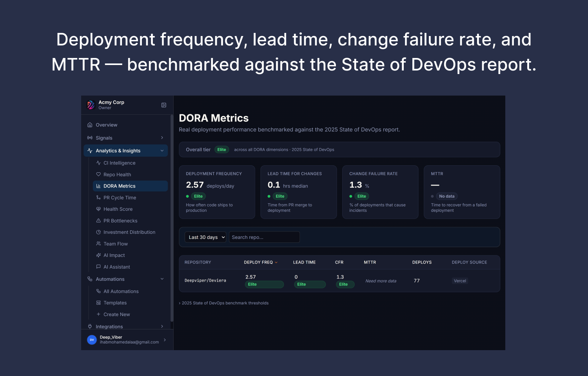Viewport: 588px width, 376px height.
Task: Collapse the Automations section chevron
Action: click(x=162, y=279)
